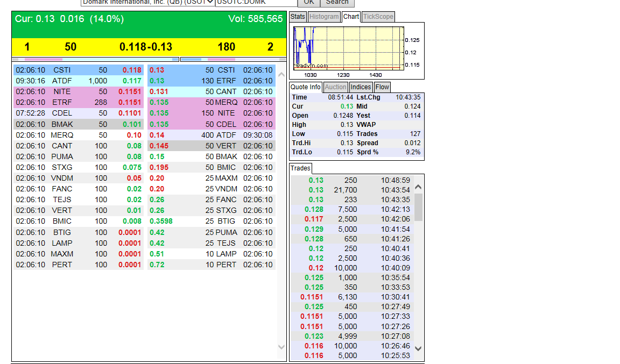The width and height of the screenshot is (620, 364).
Task: Click the Trades list scroll-up arrow
Action: tap(418, 187)
